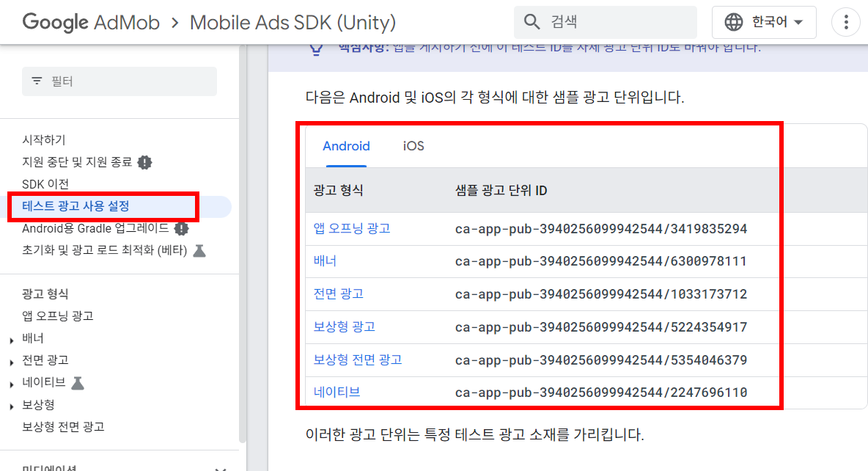Image resolution: width=868 pixels, height=471 pixels.
Task: Click the 검색 search field
Action: (x=605, y=22)
